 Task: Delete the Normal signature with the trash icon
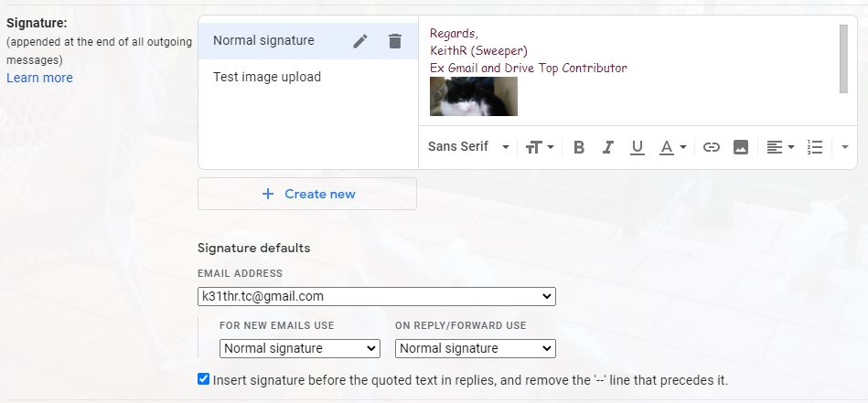(x=395, y=41)
